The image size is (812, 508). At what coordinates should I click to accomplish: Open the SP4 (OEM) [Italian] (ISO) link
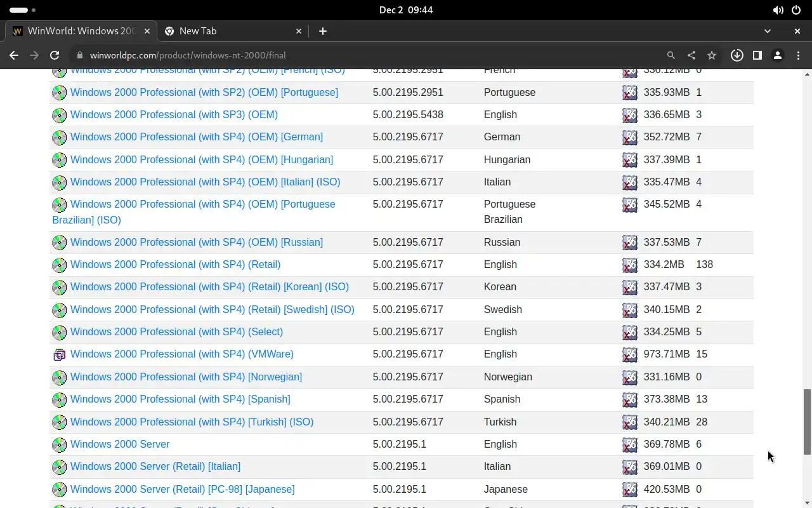pyautogui.click(x=205, y=182)
